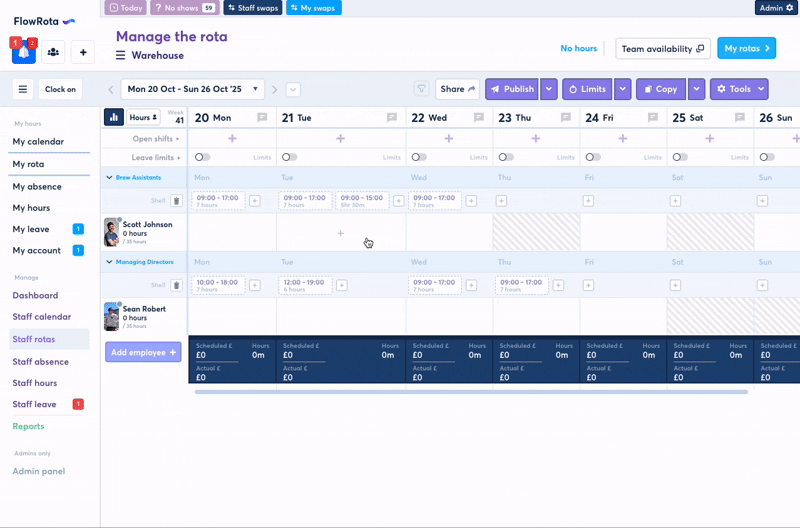Open the bar chart stats icon
Screen dimensions: 800x528
[x=114, y=118]
